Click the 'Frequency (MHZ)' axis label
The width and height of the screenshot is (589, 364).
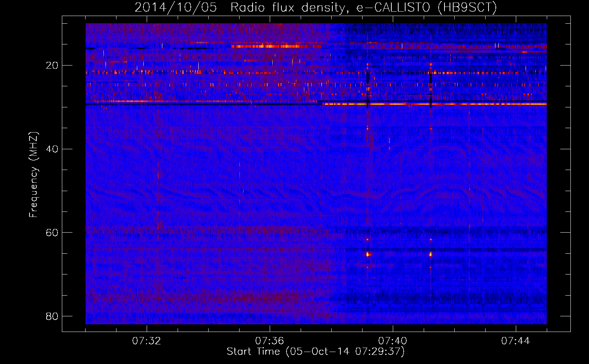coord(33,175)
